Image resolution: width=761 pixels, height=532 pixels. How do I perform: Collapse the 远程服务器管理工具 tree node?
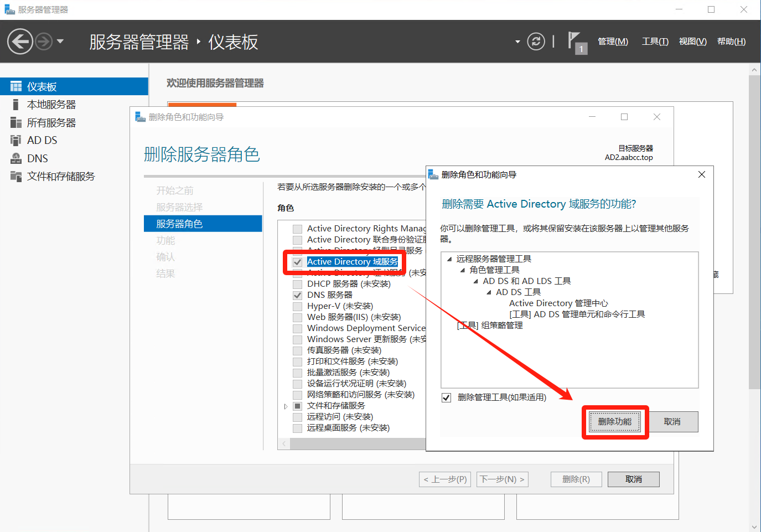coord(449,259)
